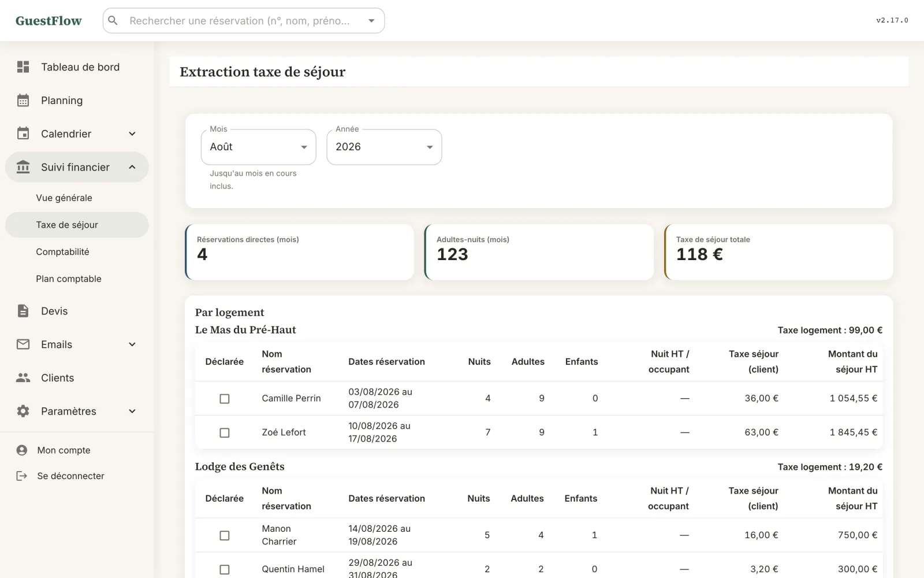This screenshot has width=924, height=578.
Task: Click the GuestFlow logo
Action: coord(49,21)
